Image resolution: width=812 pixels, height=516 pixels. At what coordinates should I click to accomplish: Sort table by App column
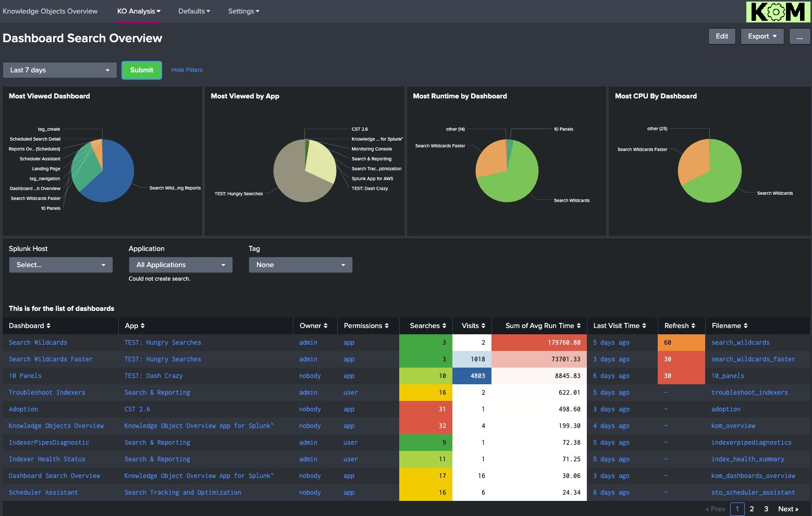[x=135, y=325]
